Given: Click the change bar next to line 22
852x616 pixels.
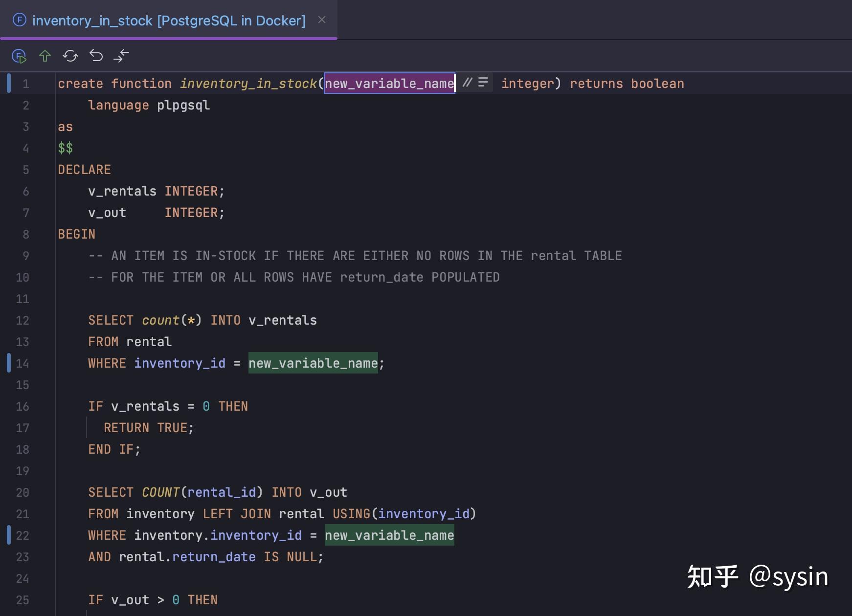Looking at the screenshot, I should (x=8, y=535).
